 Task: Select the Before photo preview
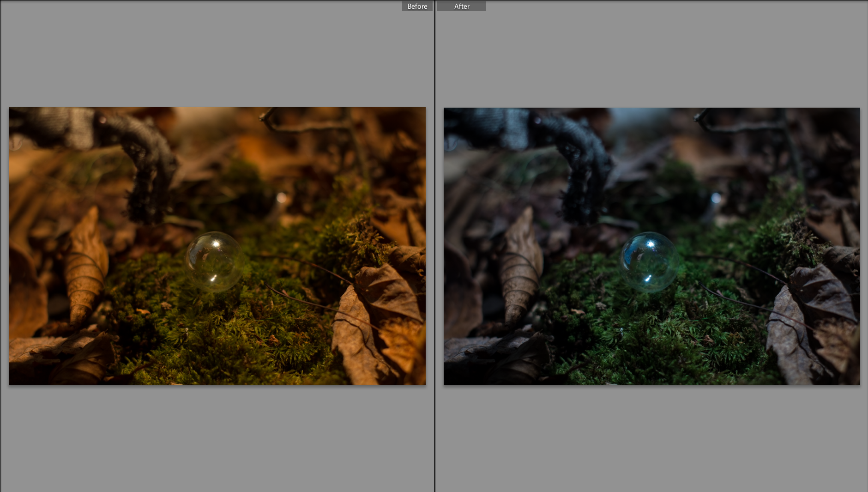tap(217, 246)
